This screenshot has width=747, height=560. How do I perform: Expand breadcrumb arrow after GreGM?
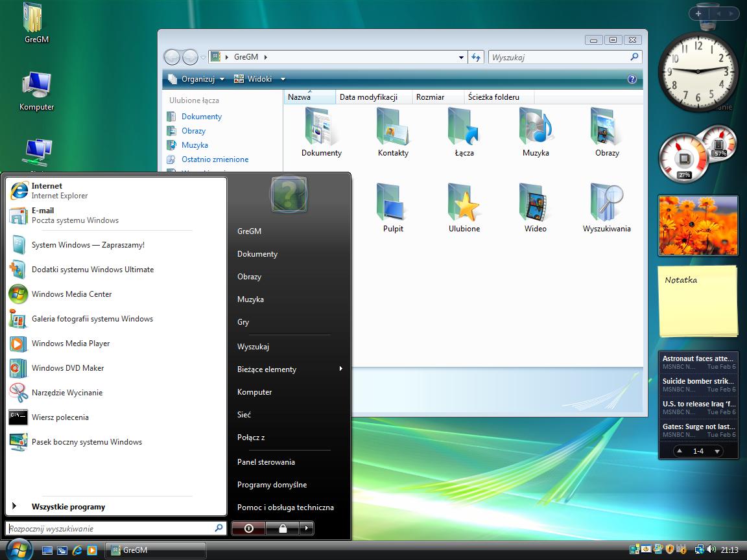265,57
